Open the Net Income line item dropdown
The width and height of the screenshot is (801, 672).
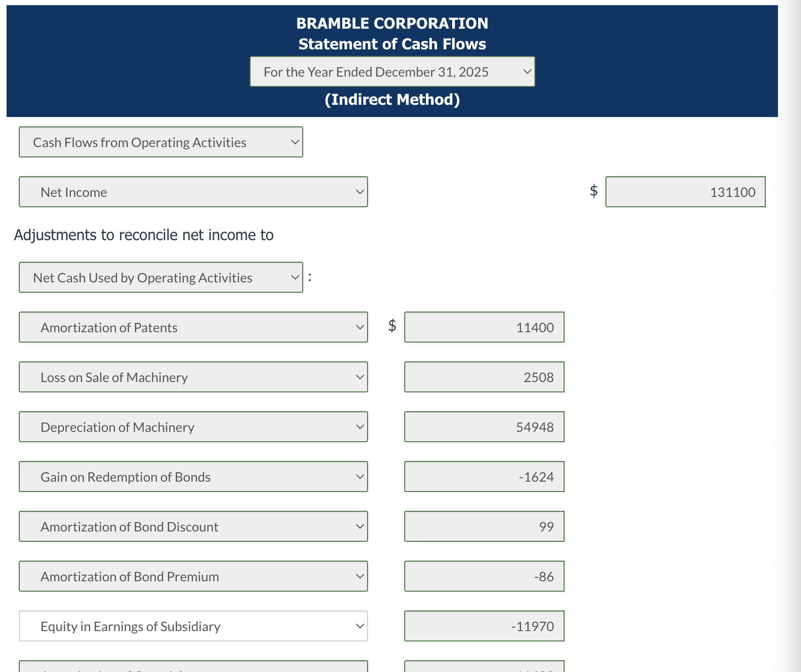click(x=193, y=192)
